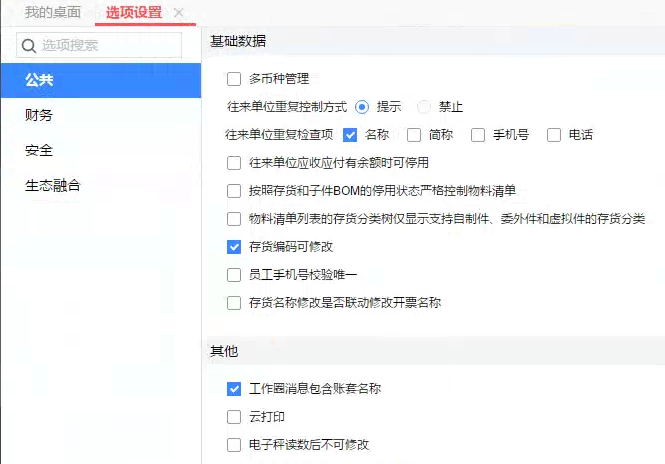
Task: Switch to 我的桌面 tab
Action: click(52, 12)
